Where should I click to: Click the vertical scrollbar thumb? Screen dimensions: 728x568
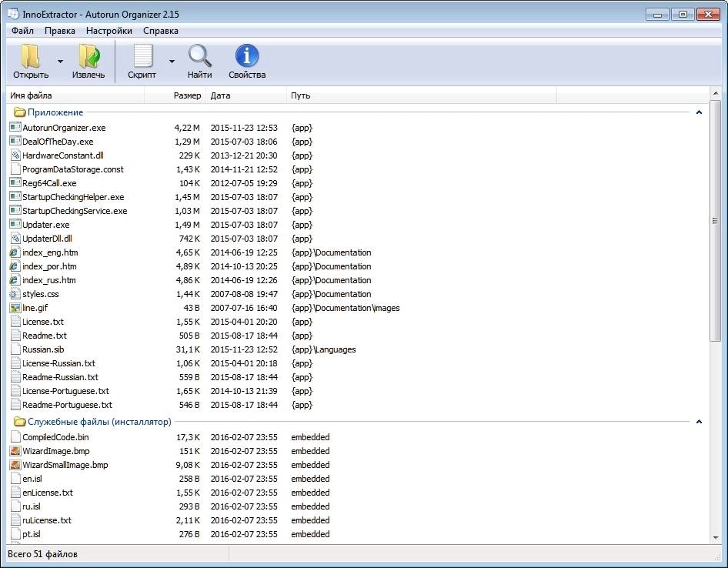(715, 221)
